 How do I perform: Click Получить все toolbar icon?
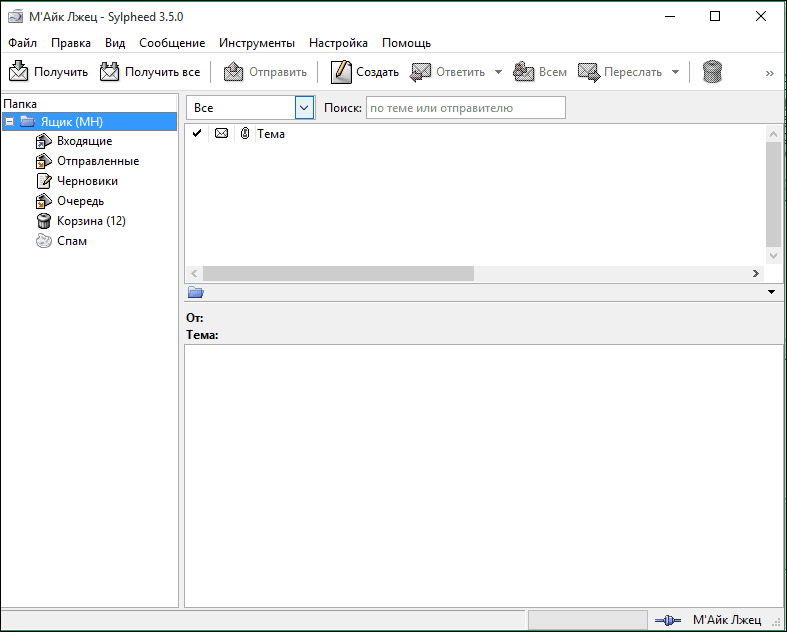tap(110, 72)
